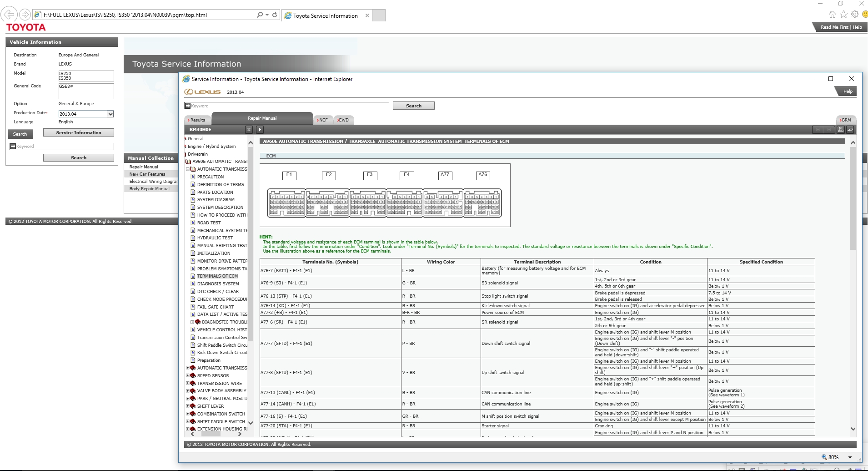The width and height of the screenshot is (868, 471).
Task: Collapse the AUTOMATIC TRANSMISSION SYSTEM tree node
Action: [188, 169]
